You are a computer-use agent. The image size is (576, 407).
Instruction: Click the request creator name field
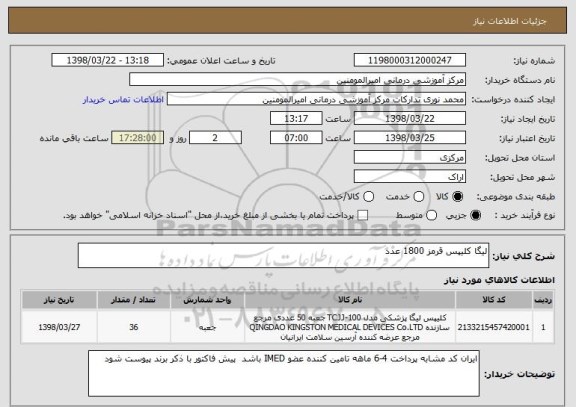[x=316, y=100]
